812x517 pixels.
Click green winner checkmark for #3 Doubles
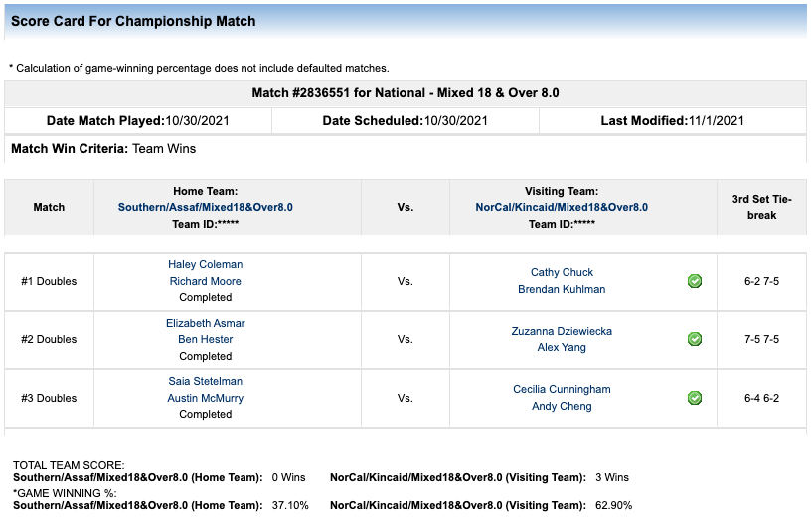[695, 398]
